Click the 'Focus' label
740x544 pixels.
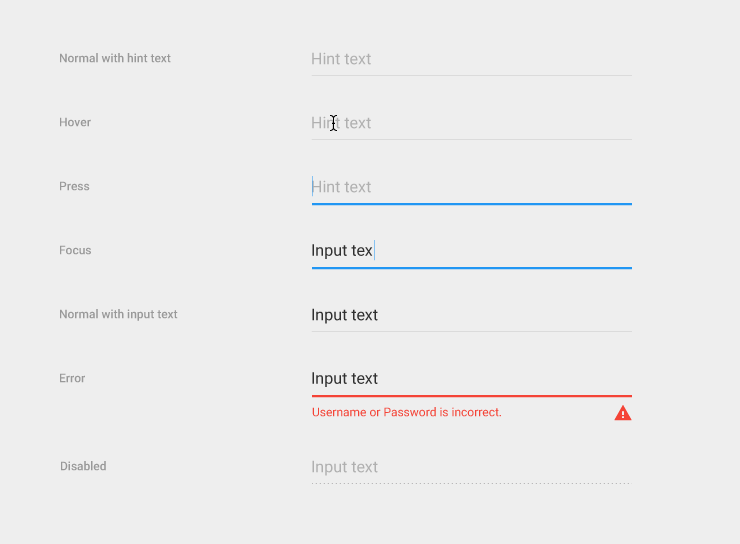coord(75,250)
